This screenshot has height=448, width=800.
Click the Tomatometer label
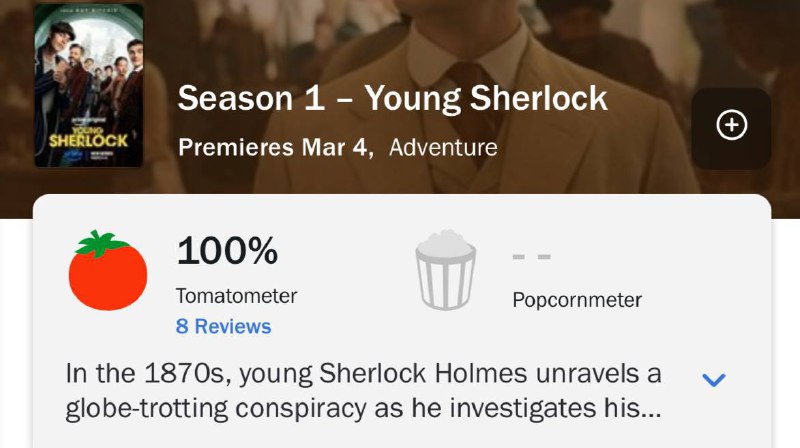[236, 296]
